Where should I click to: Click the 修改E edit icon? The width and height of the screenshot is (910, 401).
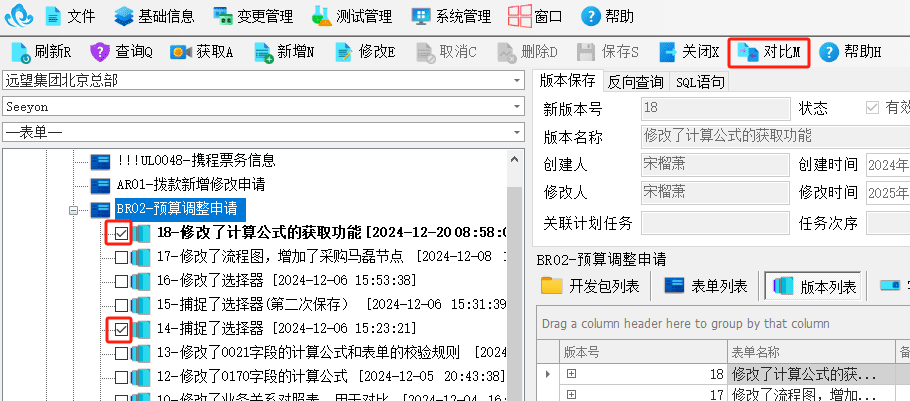click(344, 52)
